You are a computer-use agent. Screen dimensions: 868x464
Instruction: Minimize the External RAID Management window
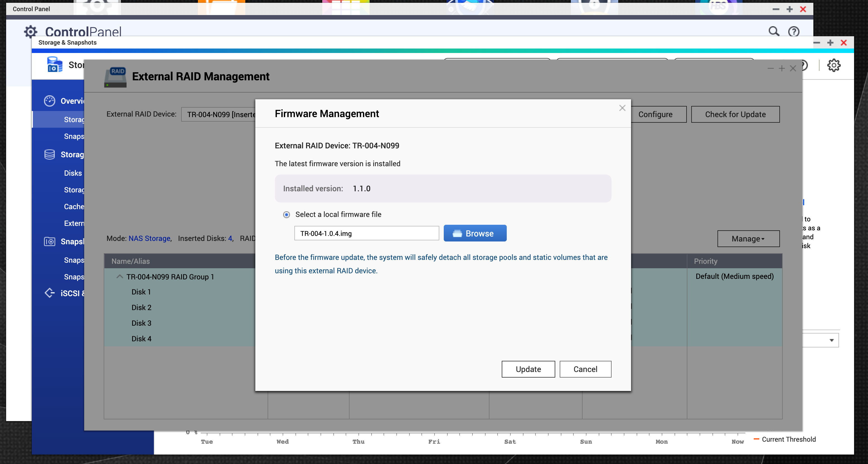pyautogui.click(x=770, y=68)
